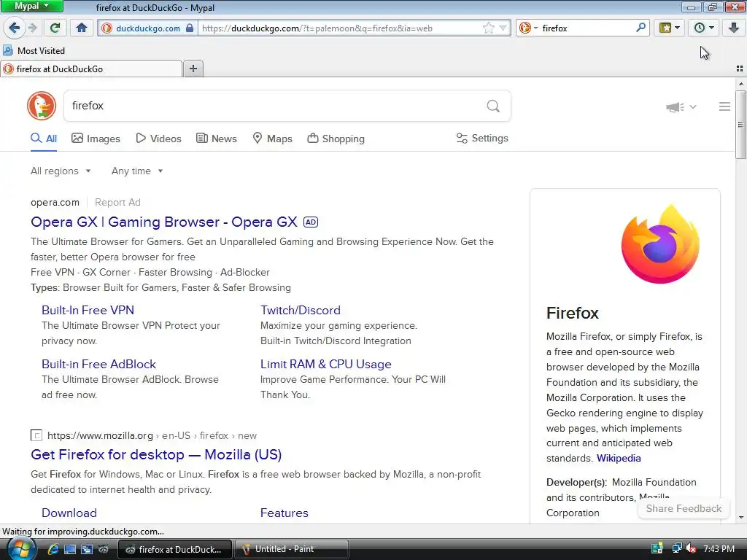Screen dimensions: 747x560
Task: Open the search engine selector in toolbar search box
Action: pos(528,28)
